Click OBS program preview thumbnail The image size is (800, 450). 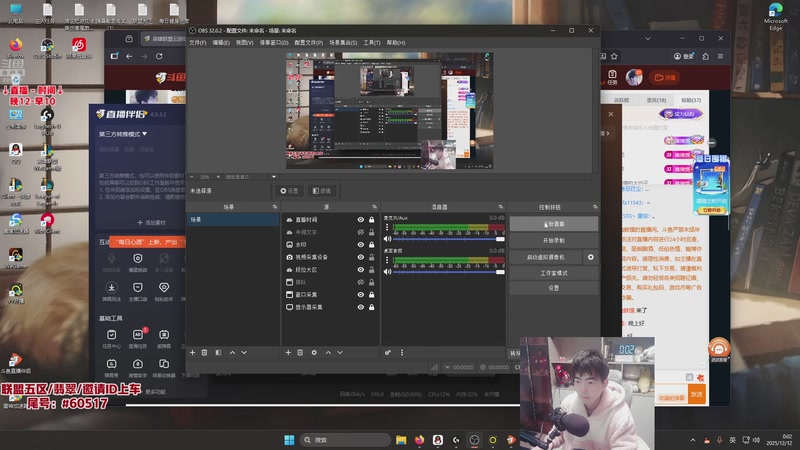pyautogui.click(x=389, y=110)
